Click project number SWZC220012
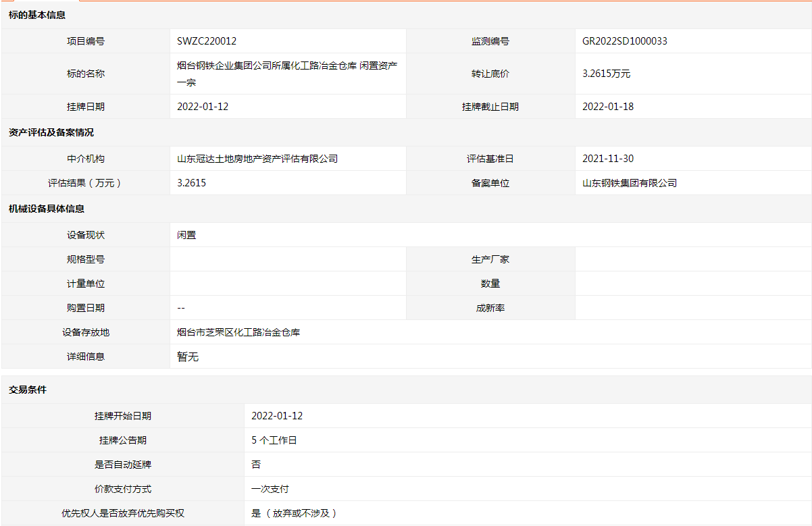812x526 pixels. pyautogui.click(x=207, y=41)
